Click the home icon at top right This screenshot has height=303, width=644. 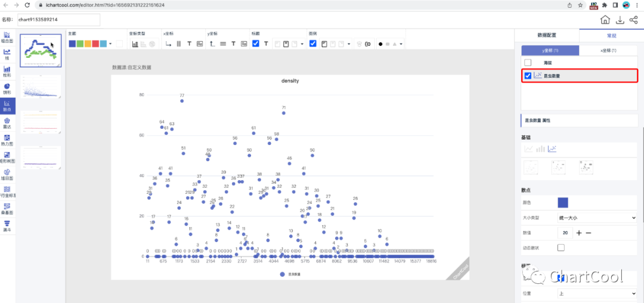coord(605,20)
